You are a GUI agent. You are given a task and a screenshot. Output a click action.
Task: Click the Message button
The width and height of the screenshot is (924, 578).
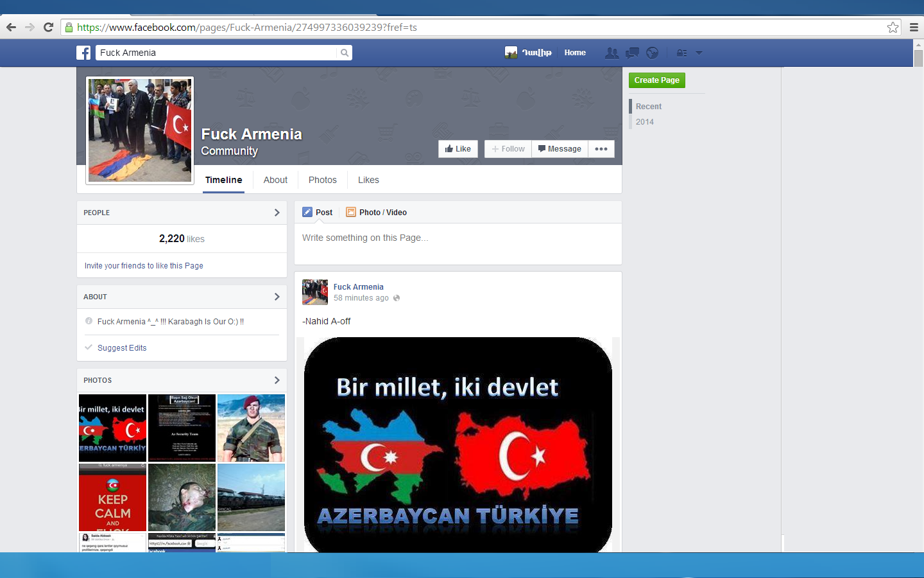(x=560, y=149)
